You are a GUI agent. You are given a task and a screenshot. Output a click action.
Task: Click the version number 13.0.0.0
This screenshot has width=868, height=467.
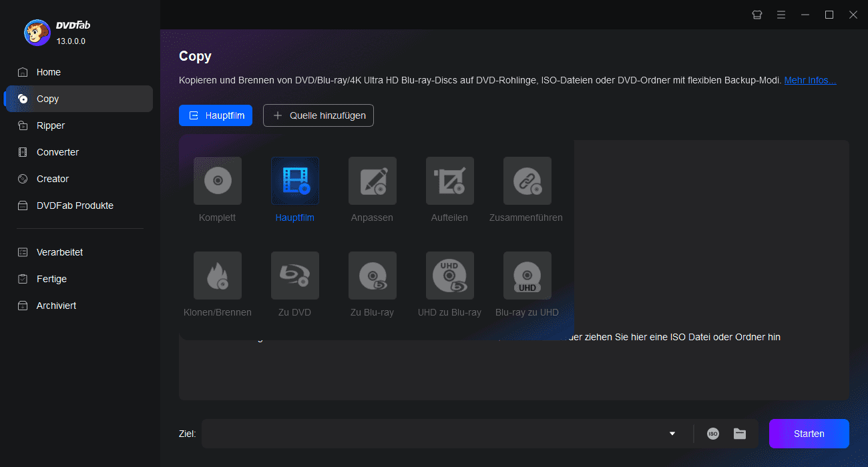(x=71, y=41)
